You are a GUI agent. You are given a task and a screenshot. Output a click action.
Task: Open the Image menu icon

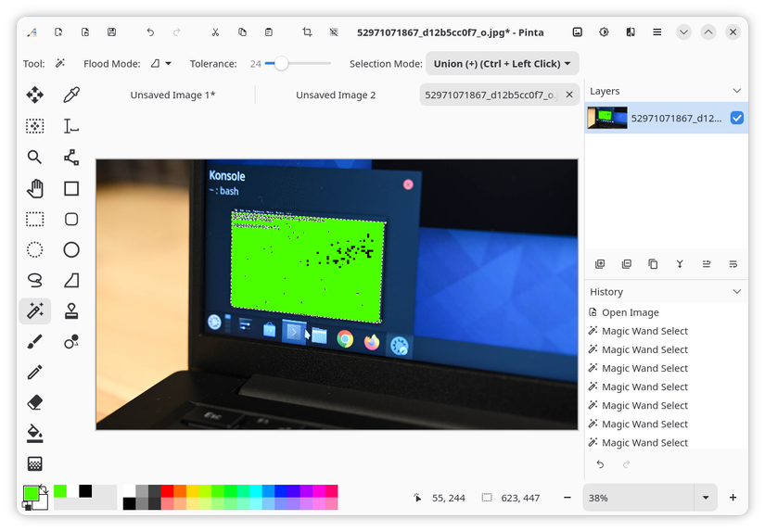[577, 32]
